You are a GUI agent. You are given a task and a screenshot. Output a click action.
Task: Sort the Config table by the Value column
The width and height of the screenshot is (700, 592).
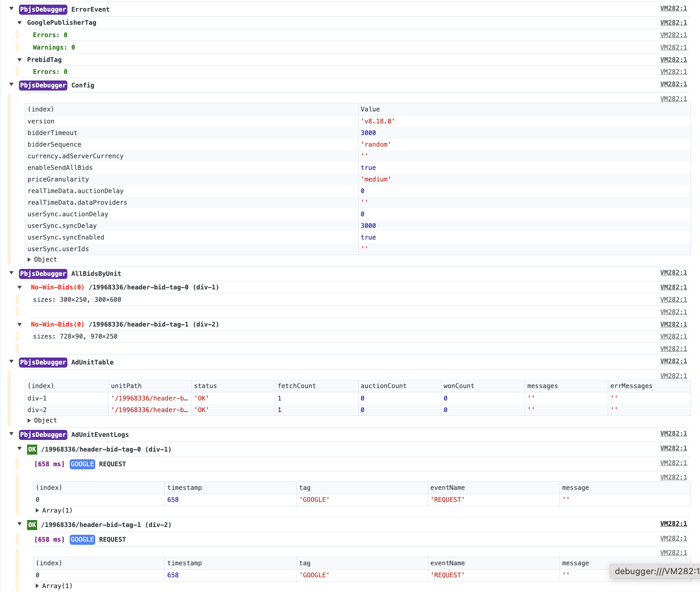point(524,109)
